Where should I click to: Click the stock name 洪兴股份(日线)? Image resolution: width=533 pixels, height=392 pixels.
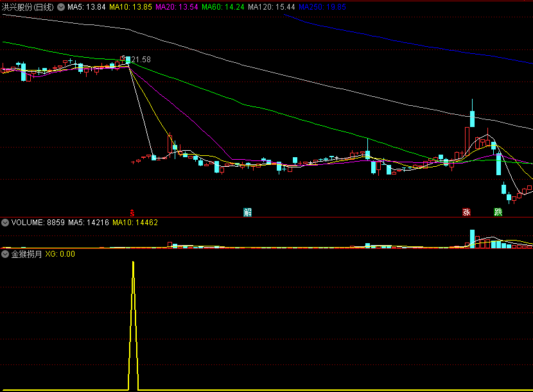click(28, 7)
